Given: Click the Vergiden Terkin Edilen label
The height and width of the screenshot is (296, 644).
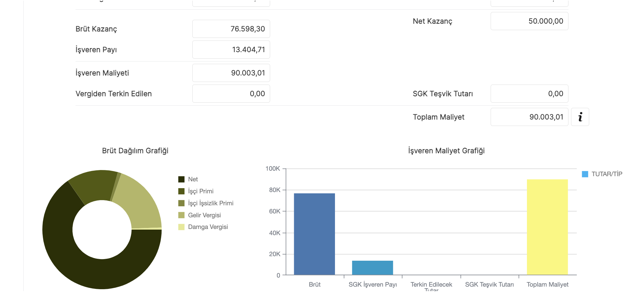Looking at the screenshot, I should (x=113, y=94).
